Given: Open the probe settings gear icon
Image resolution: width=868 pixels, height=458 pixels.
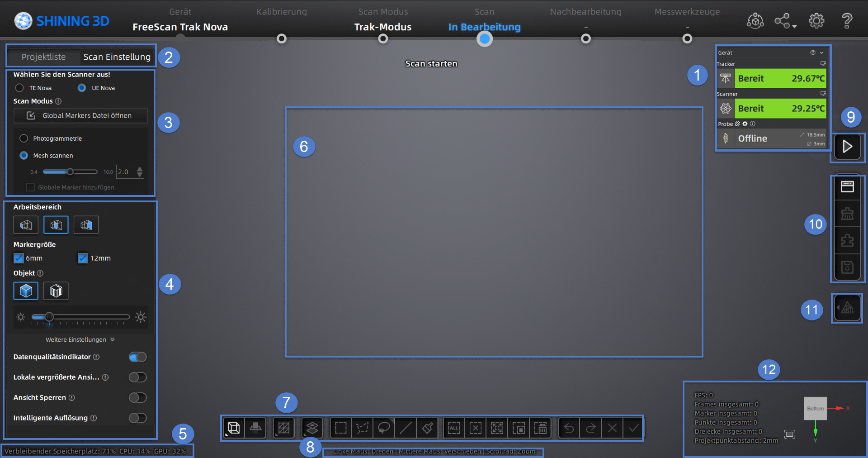Looking at the screenshot, I should click(x=745, y=124).
